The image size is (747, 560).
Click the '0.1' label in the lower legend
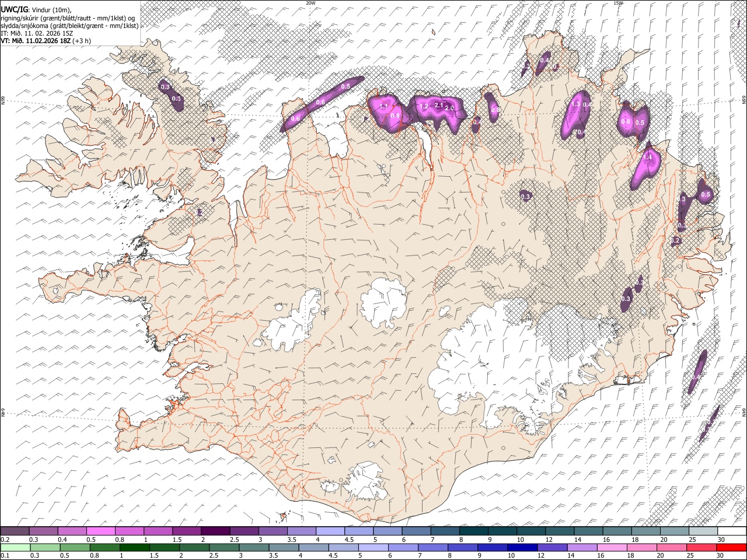(5, 556)
